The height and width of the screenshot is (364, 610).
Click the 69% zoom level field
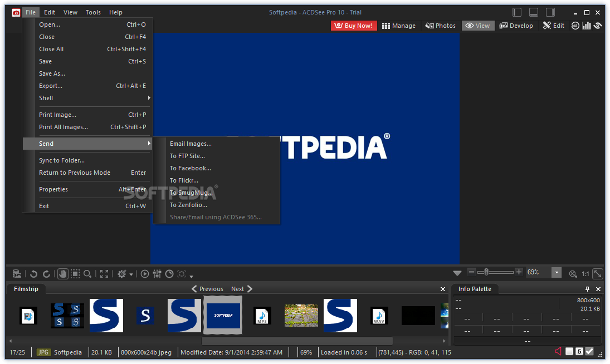coord(539,272)
